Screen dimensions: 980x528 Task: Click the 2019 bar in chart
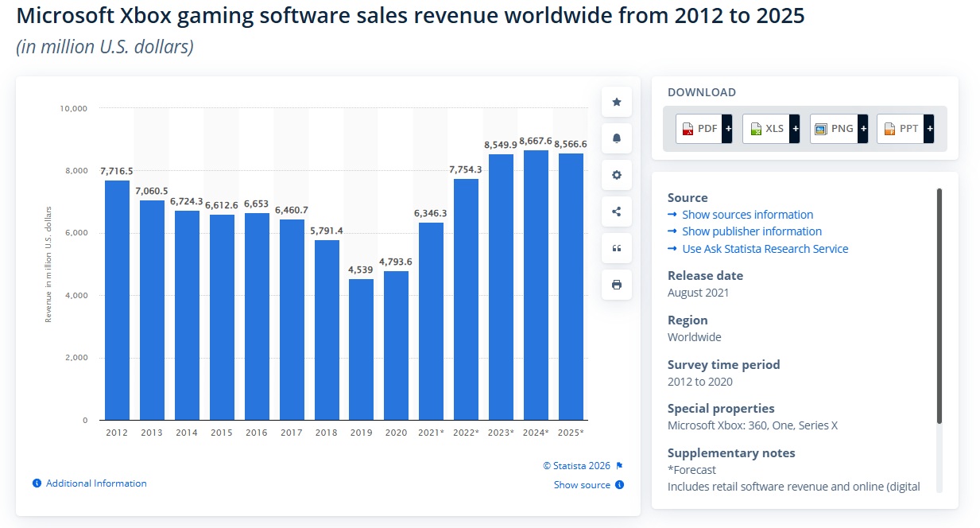coord(362,349)
